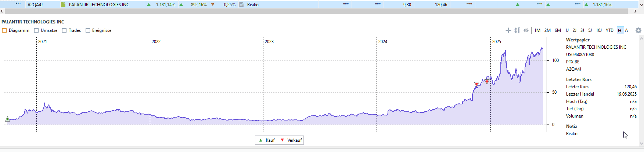The height and width of the screenshot is (152, 644).
Task: Set chart range to 10J
Action: coord(599,30)
